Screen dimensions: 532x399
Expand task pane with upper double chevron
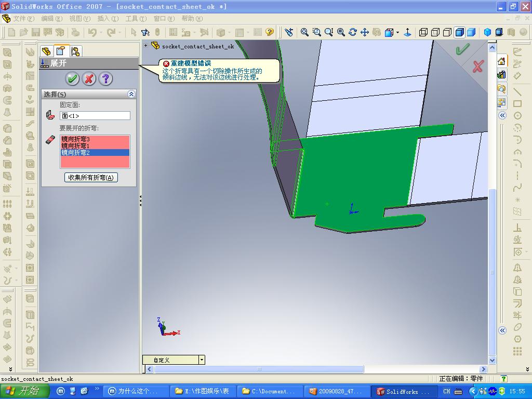coord(502,116)
